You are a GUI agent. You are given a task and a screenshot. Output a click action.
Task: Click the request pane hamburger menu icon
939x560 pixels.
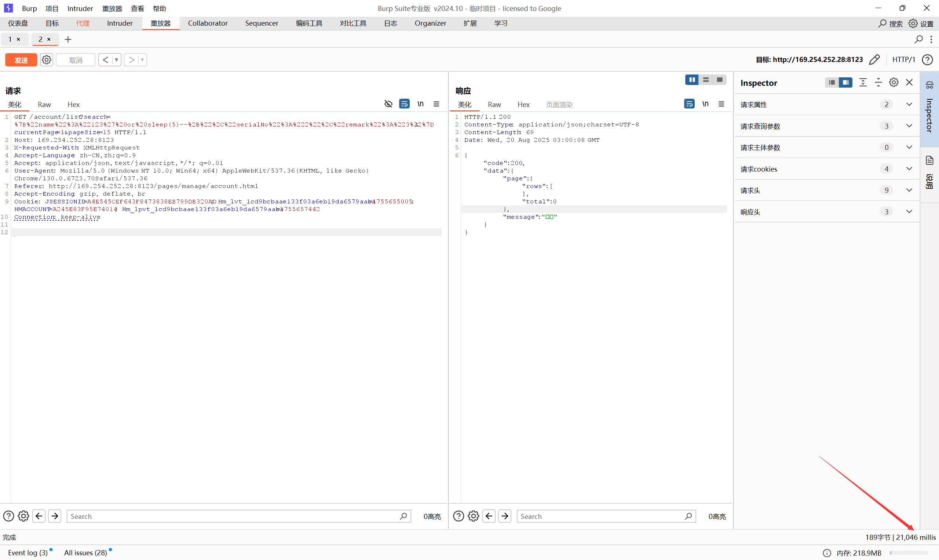(x=436, y=104)
